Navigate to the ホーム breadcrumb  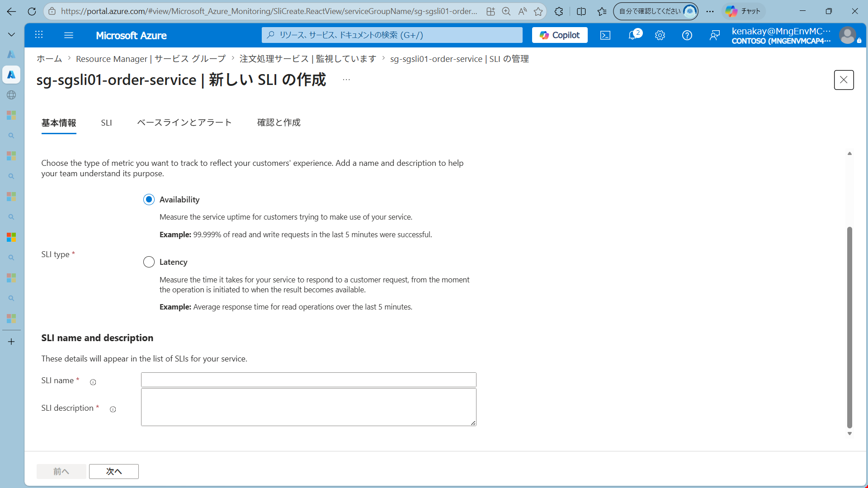tap(49, 59)
